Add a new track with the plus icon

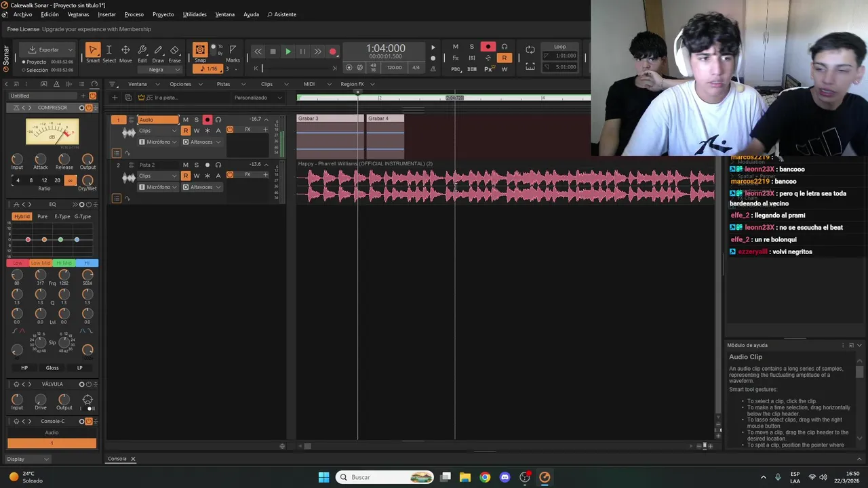point(115,98)
